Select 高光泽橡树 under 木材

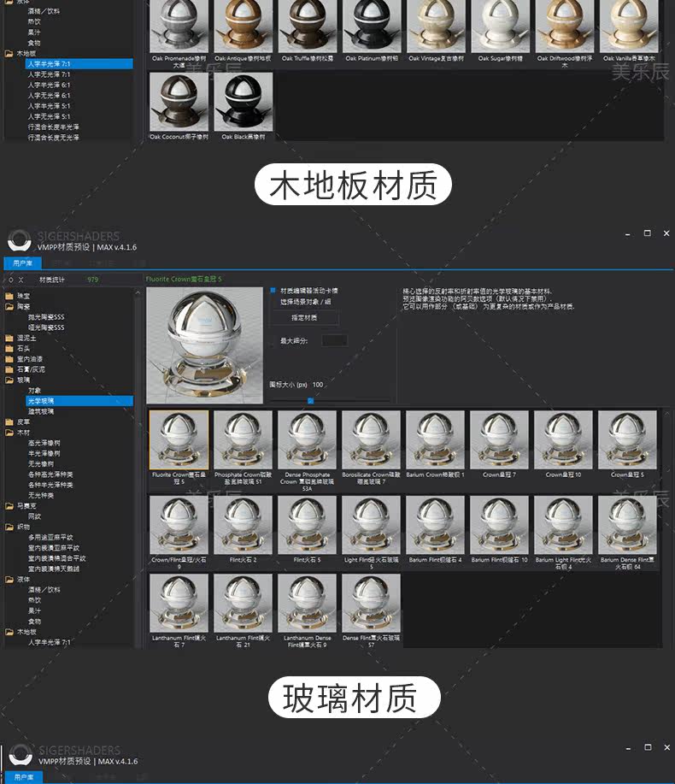tap(44, 443)
